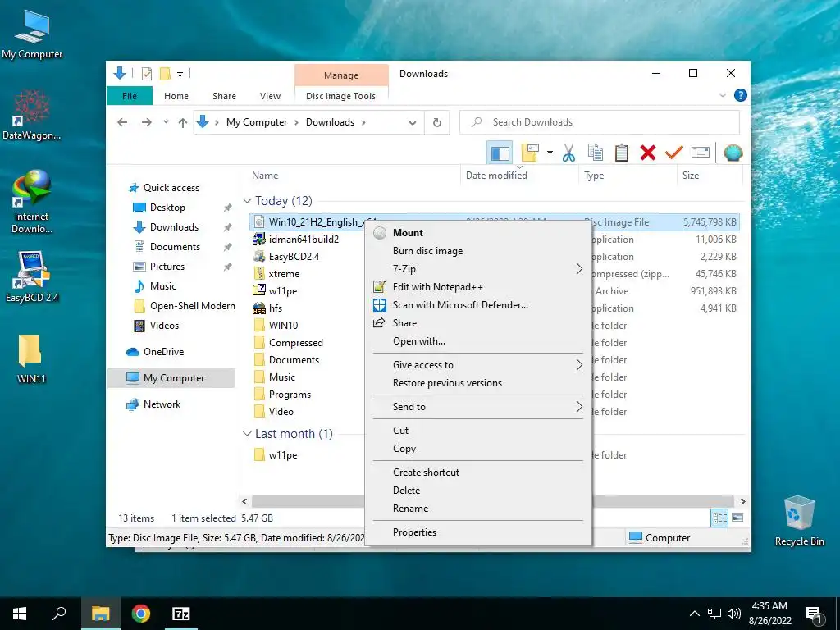Switch to the Home ribbon tab
840x630 pixels.
coord(176,96)
